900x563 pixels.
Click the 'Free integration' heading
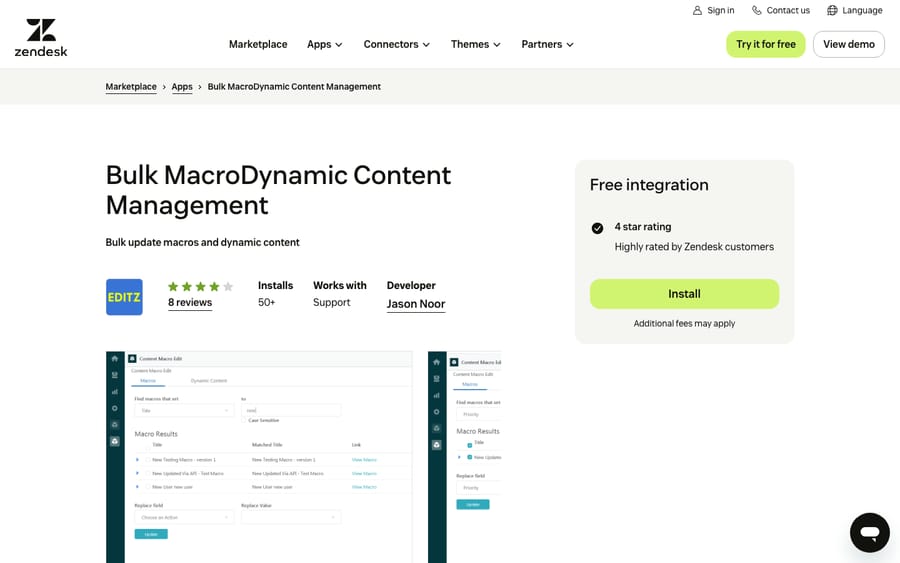point(649,185)
